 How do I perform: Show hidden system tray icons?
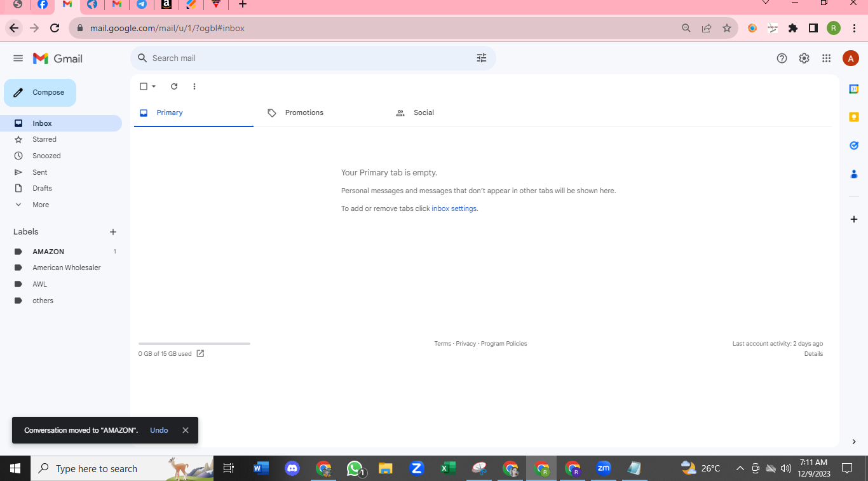pos(740,469)
